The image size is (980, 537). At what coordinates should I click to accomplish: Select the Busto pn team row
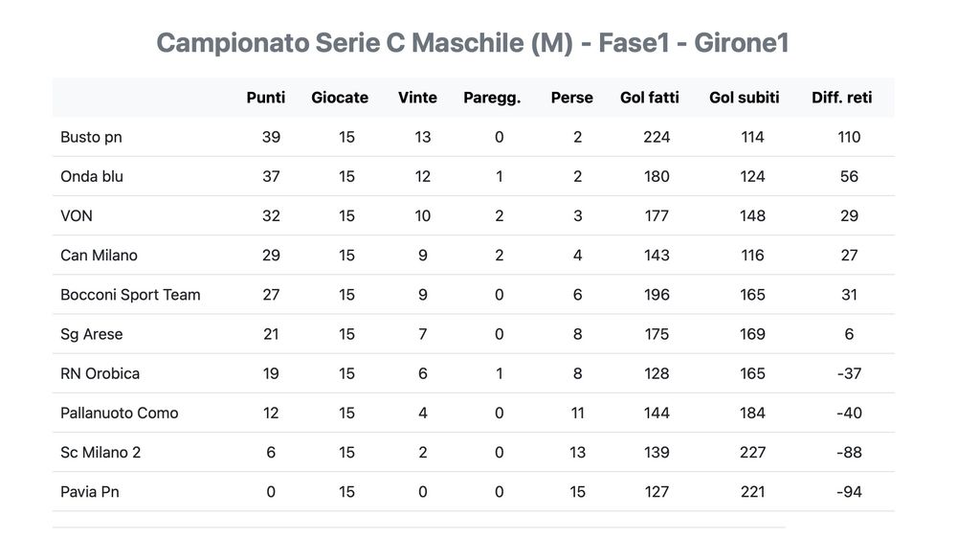91,137
